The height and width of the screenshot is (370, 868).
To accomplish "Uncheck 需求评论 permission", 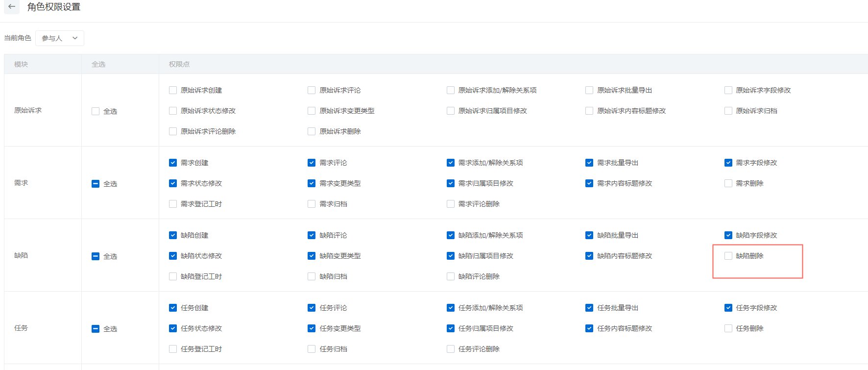I will click(312, 163).
